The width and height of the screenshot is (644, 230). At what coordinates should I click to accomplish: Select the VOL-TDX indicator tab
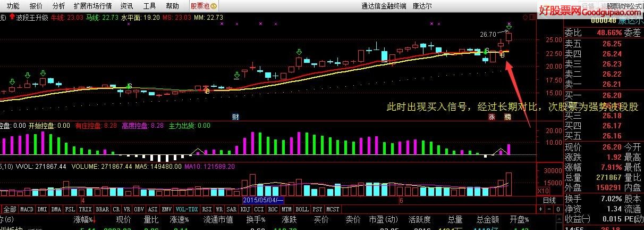[187, 209]
